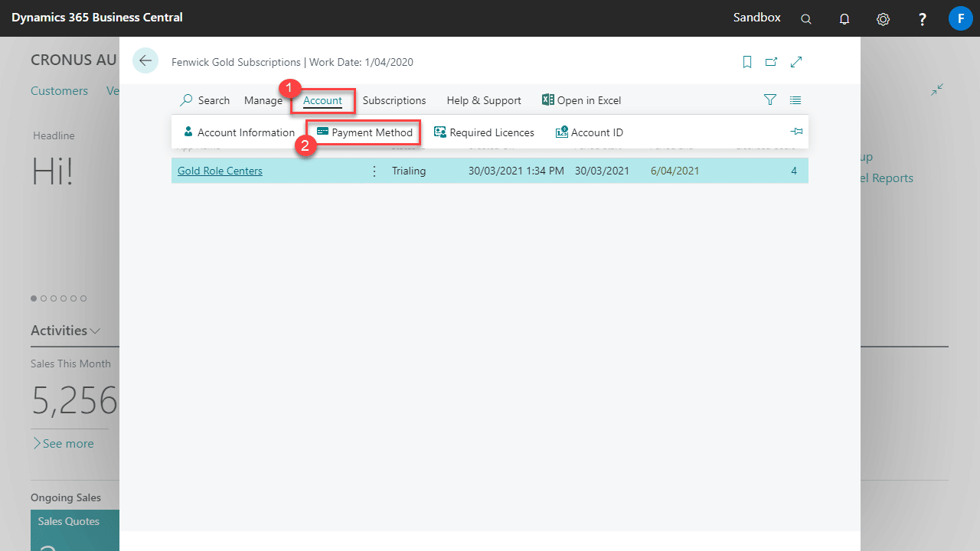Click the bookmark icon
980x551 pixels.
pos(747,62)
